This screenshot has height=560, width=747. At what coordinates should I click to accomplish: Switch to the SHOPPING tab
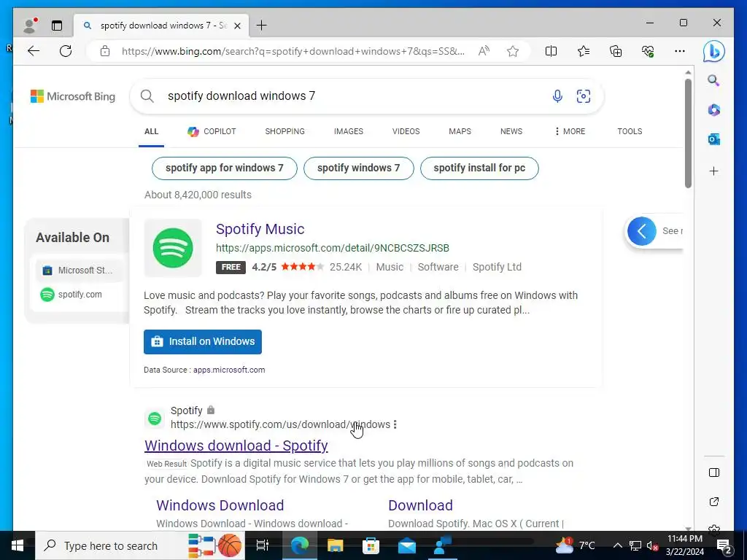pos(285,131)
